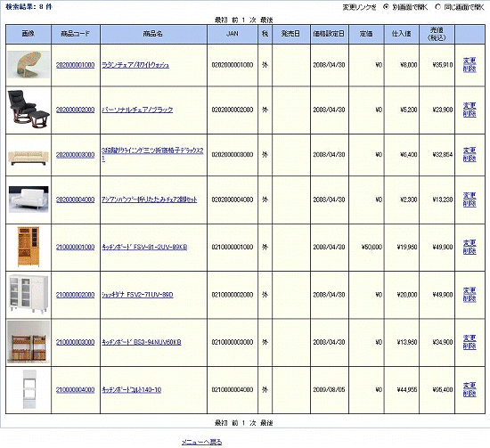Open product code link 20200002000

[76, 110]
